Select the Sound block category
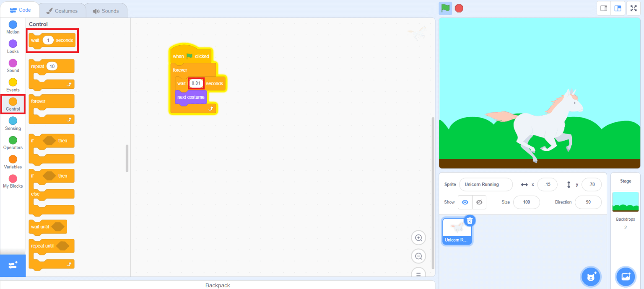Screen dimensions: 644x289 [x=13, y=66]
